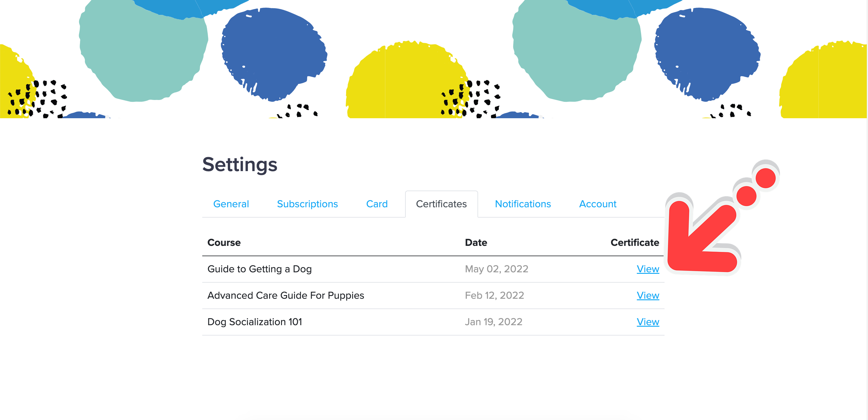This screenshot has height=420, width=868.
Task: Click the Course column header
Action: pos(224,243)
